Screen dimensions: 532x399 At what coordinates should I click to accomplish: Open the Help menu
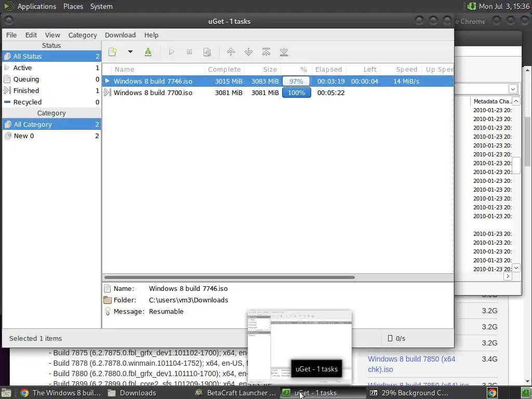(151, 35)
